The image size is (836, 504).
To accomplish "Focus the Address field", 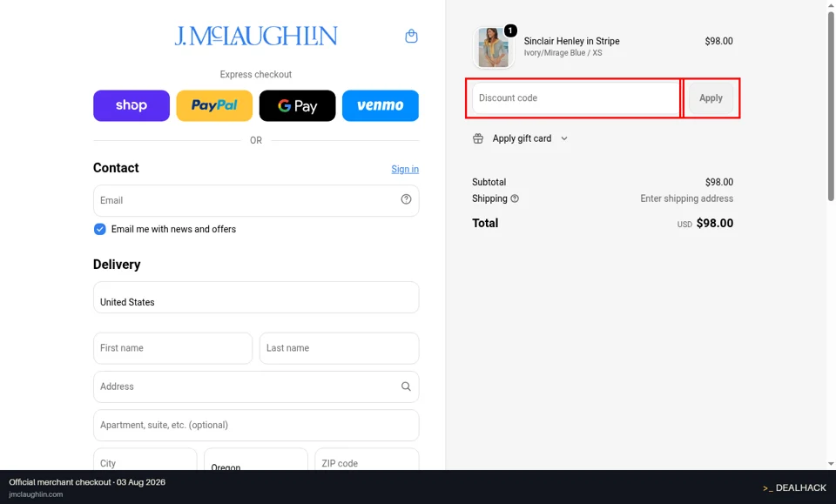I will [256, 386].
